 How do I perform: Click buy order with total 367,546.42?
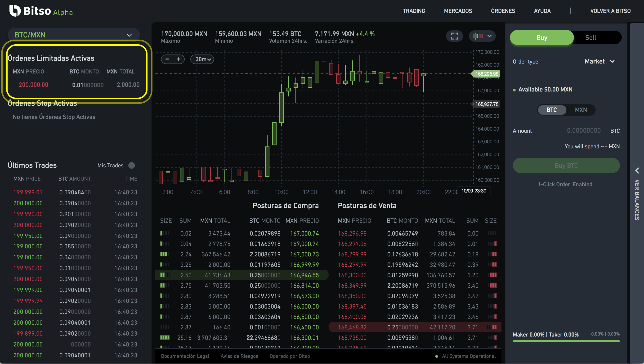(x=241, y=254)
